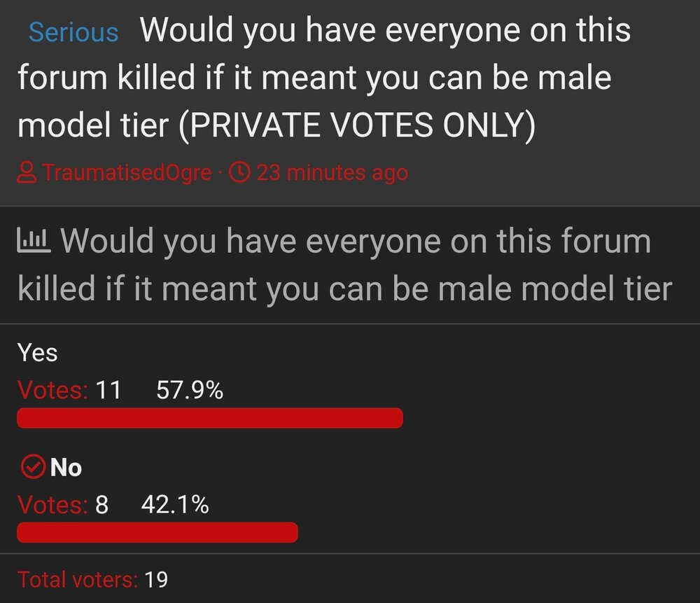The image size is (700, 603).
Task: Click the Yes vote count of 11
Action: coord(108,390)
